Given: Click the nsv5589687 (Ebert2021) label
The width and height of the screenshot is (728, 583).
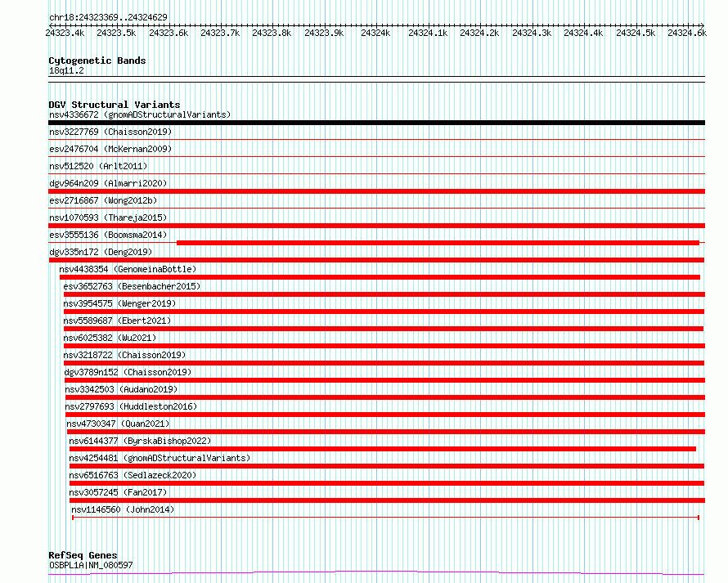Looking at the screenshot, I should (117, 321).
